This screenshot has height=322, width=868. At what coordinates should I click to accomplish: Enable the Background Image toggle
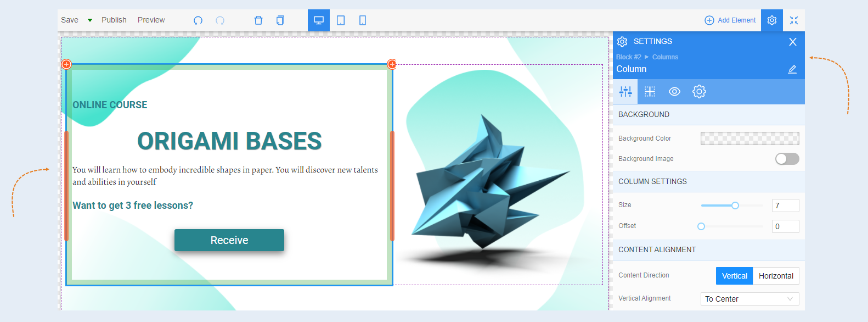[787, 159]
